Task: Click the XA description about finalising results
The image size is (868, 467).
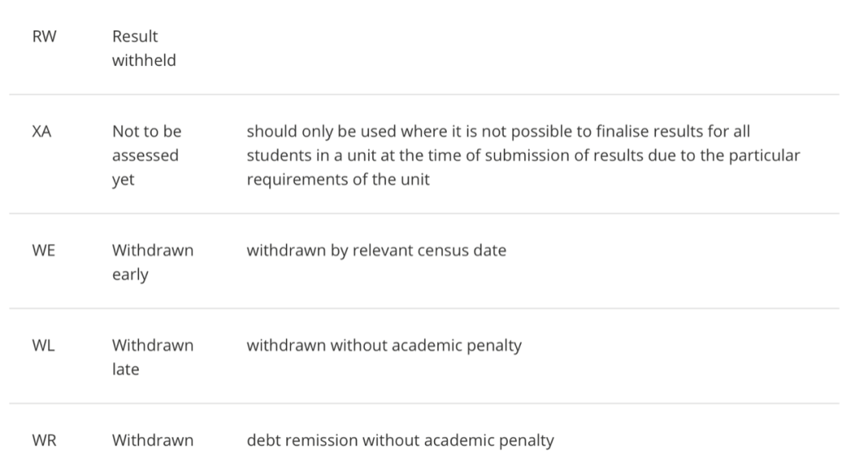Action: [523, 155]
